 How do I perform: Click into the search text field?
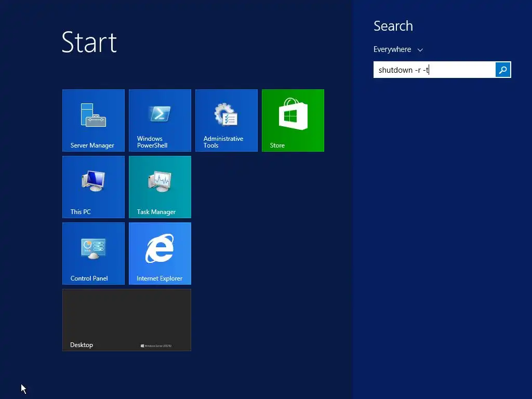coord(434,70)
